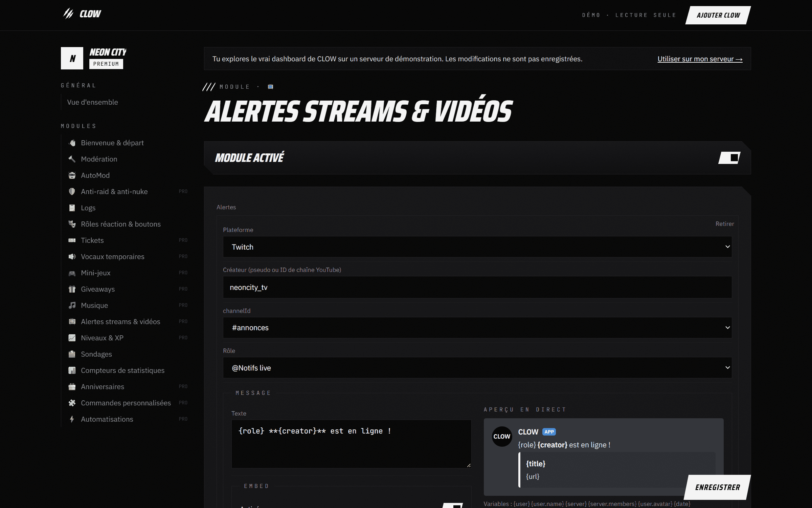Click the DÉMO · LECTURE SEULE label
The width and height of the screenshot is (812, 508).
(629, 15)
